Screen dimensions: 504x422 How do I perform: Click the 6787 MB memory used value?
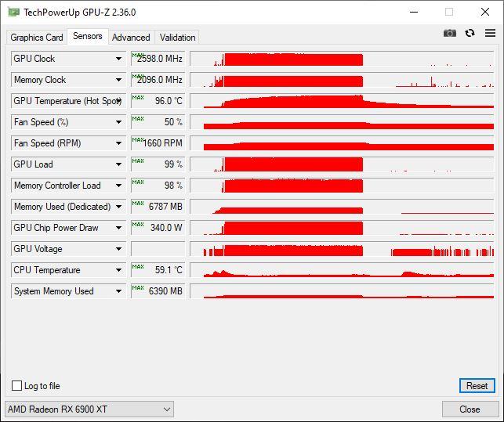(158, 207)
